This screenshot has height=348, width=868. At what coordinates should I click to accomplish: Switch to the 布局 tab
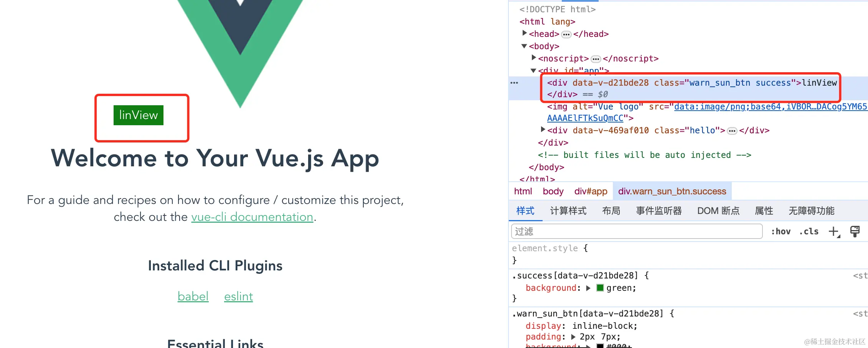(611, 211)
